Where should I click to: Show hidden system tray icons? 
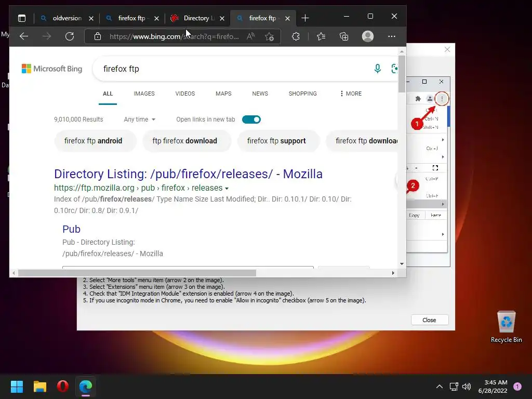(439, 387)
